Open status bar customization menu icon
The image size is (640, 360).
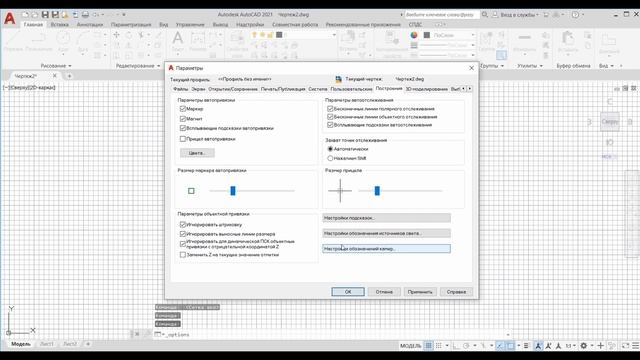tap(636, 346)
